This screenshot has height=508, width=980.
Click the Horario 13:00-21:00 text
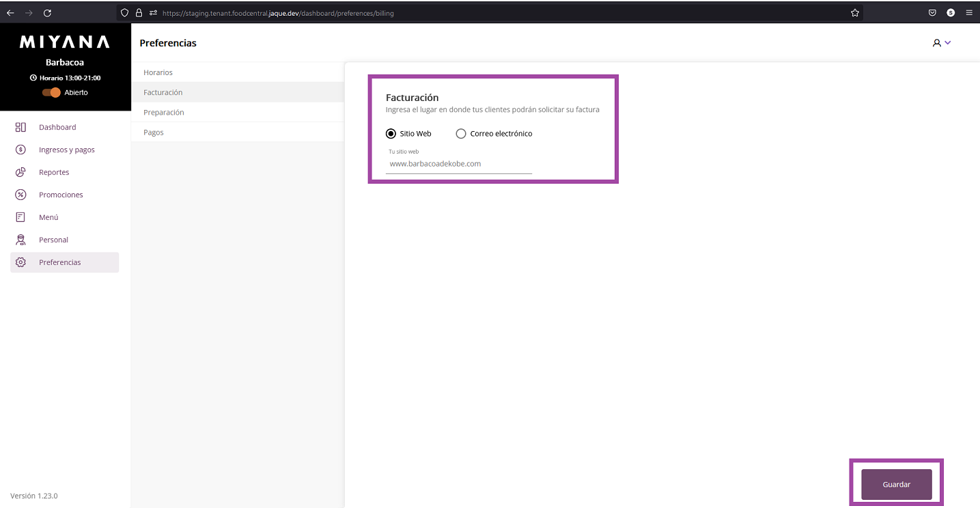70,78
